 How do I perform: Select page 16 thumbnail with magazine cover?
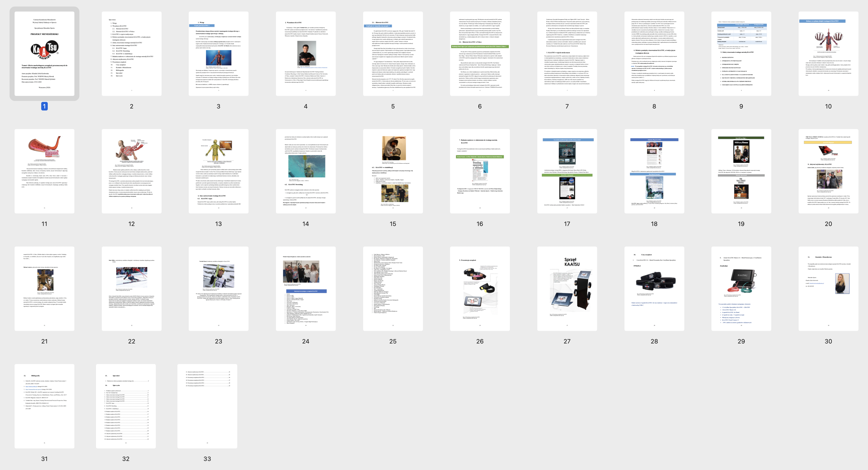(x=480, y=171)
